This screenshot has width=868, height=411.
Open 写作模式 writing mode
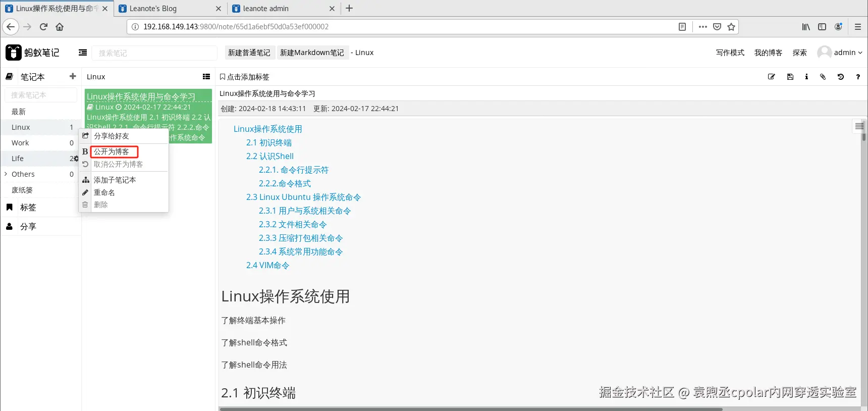click(730, 53)
